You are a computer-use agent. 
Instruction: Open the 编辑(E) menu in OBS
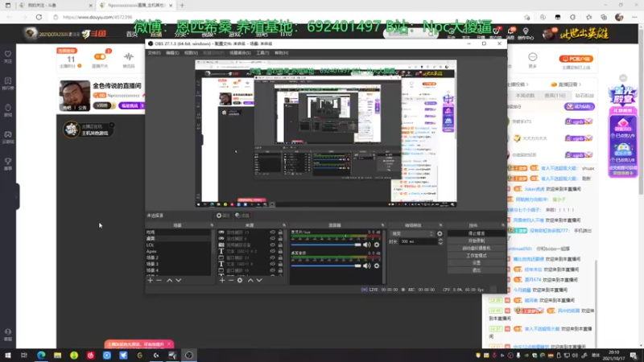tap(172, 53)
